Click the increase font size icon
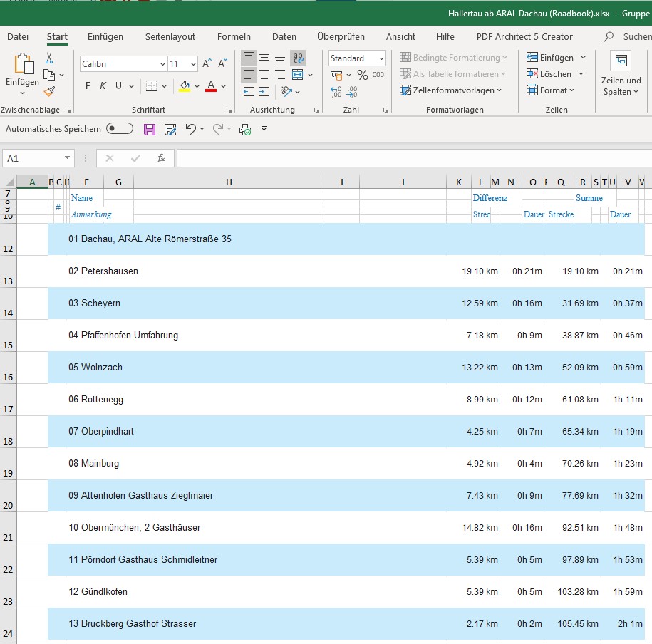Viewport: 652px width, 644px height. coord(207,64)
